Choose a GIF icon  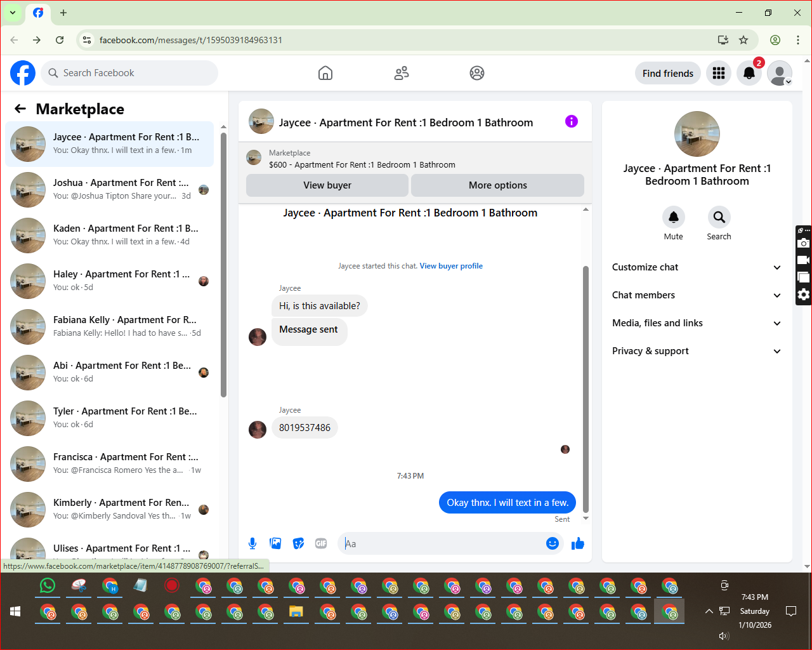(x=321, y=543)
